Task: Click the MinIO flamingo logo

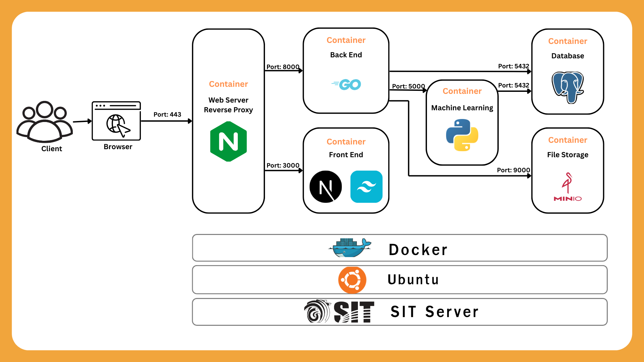Action: click(x=568, y=187)
